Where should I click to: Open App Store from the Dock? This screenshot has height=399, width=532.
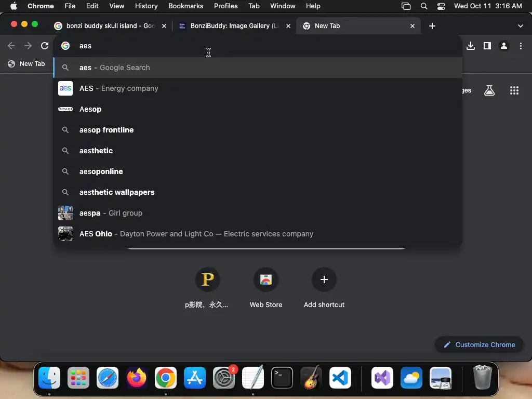pyautogui.click(x=195, y=378)
